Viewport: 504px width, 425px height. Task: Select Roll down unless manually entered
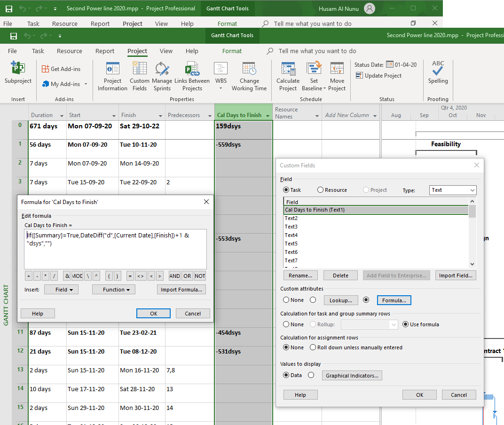click(313, 347)
